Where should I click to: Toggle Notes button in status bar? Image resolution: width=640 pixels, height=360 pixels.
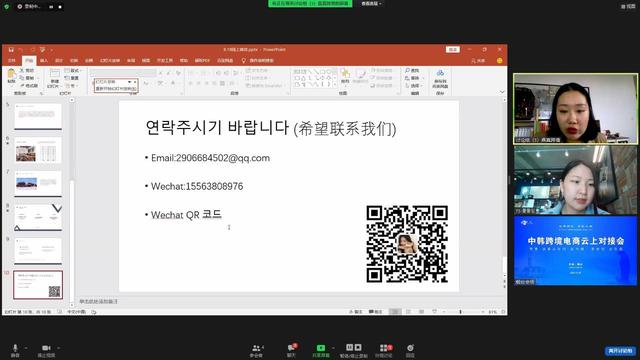[x=356, y=311]
